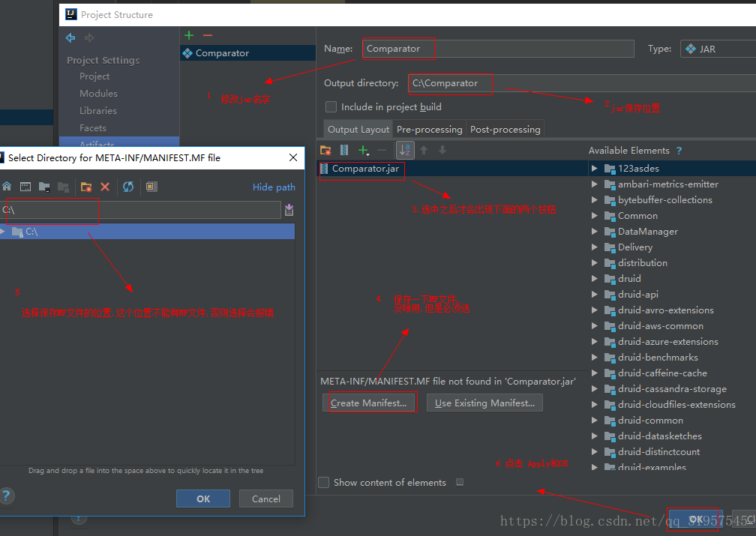Click the Output directory field

[x=582, y=83]
